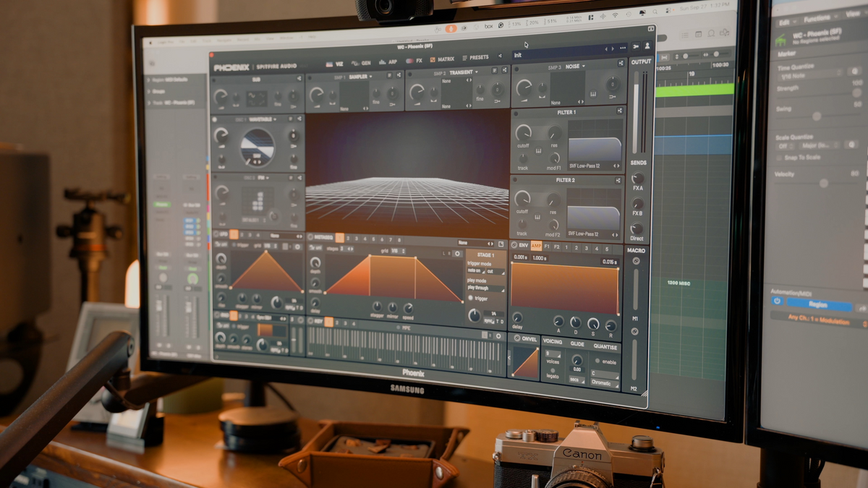Click the FX button in top bar
The width and height of the screenshot is (868, 488).
(x=415, y=61)
